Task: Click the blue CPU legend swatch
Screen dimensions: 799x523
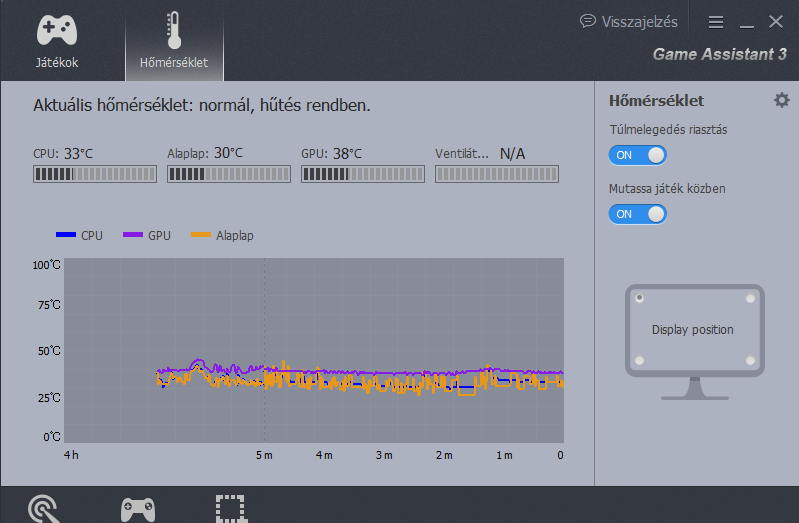Action: tap(66, 234)
